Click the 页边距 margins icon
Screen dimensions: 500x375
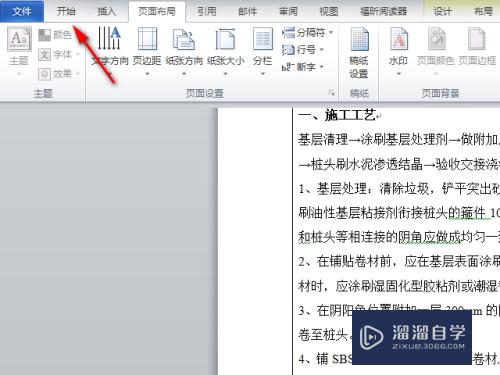tap(147, 39)
